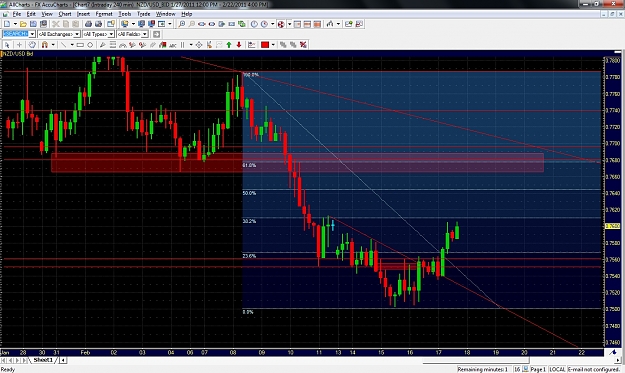Click 'E-mail not configured.' status text
The image size is (625, 373).
(594, 369)
